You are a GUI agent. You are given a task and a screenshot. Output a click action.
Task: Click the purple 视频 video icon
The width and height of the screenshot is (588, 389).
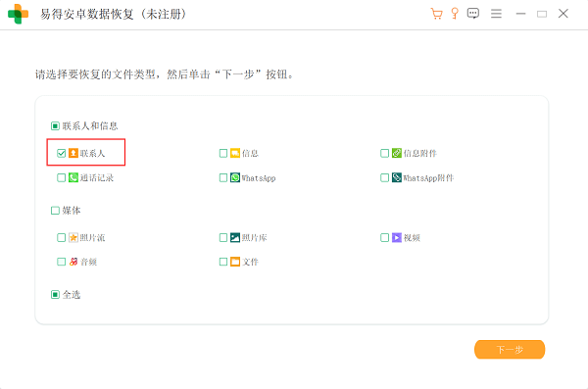point(397,237)
